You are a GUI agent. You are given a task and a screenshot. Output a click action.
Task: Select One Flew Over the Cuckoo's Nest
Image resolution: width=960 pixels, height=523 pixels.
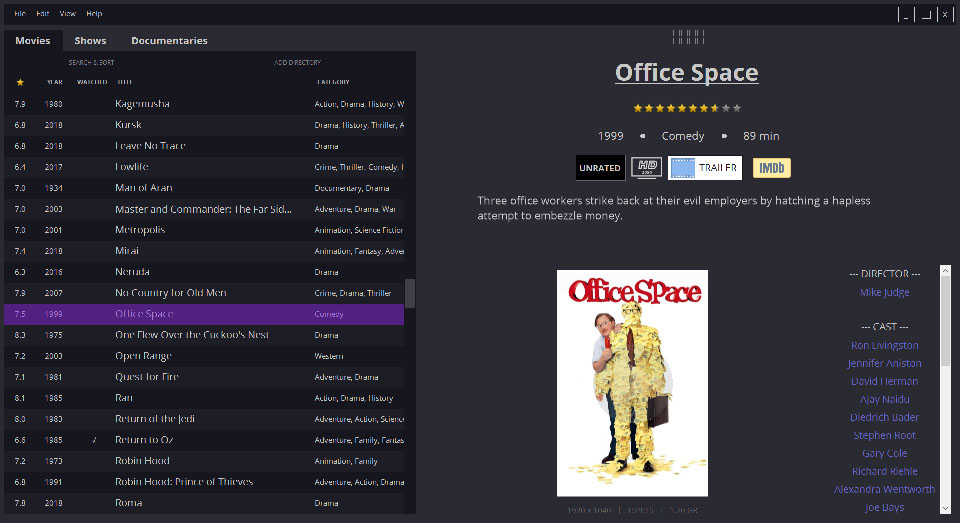(204, 335)
